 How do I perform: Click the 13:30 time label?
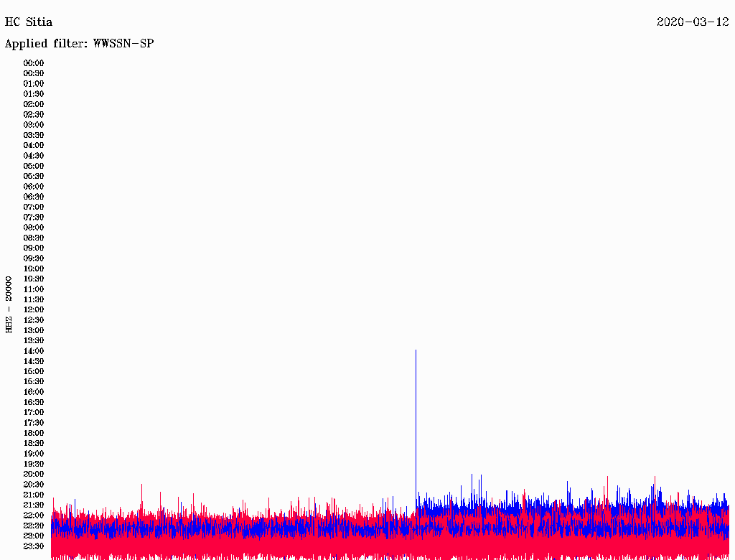pos(34,340)
